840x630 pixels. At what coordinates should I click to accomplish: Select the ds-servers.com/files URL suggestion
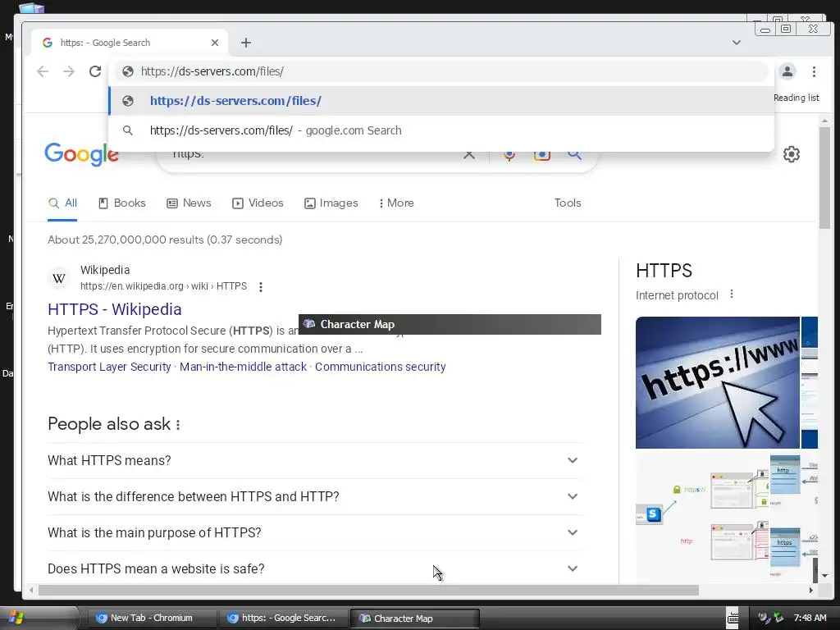(441, 101)
